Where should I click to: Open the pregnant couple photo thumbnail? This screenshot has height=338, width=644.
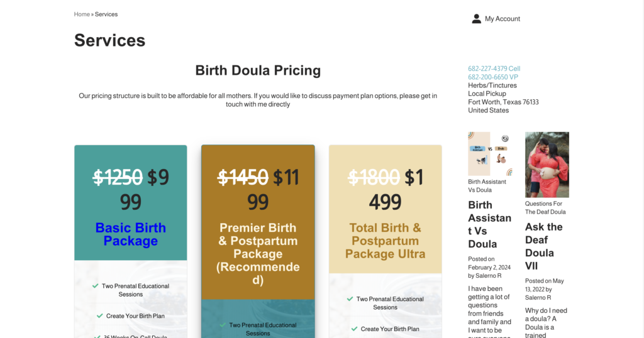point(547,165)
